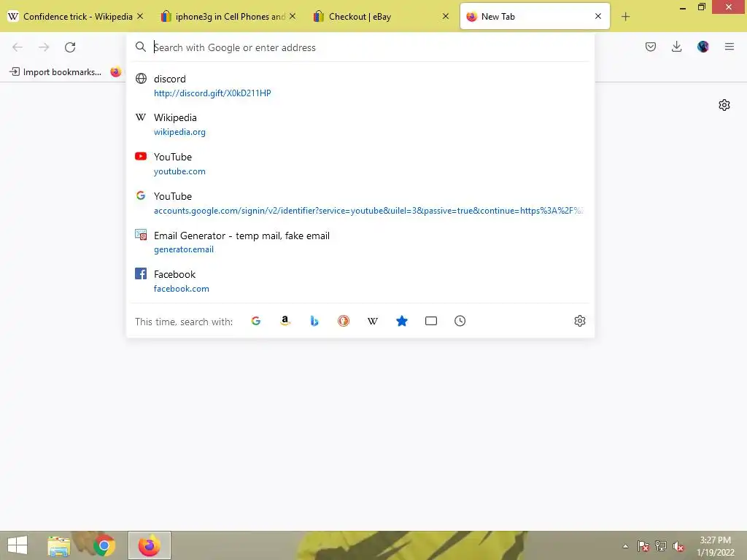
Task: Click Import bookmarks button
Action: click(55, 72)
